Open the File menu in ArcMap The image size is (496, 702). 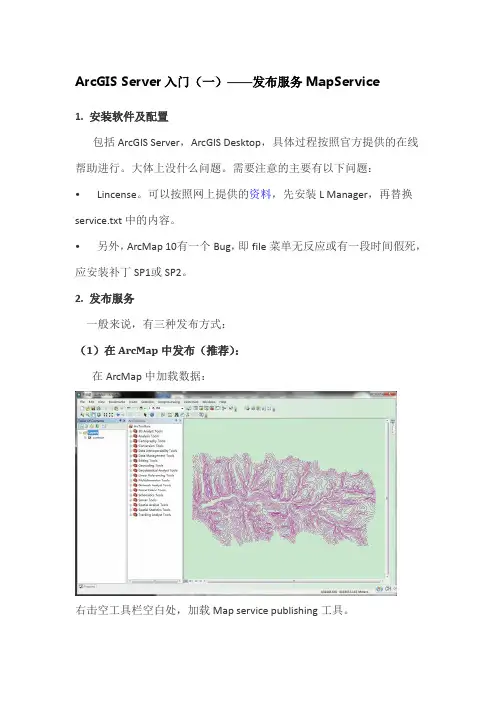[82, 402]
